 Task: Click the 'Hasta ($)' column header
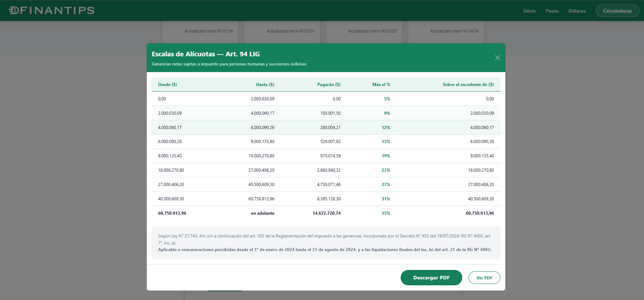pyautogui.click(x=265, y=85)
